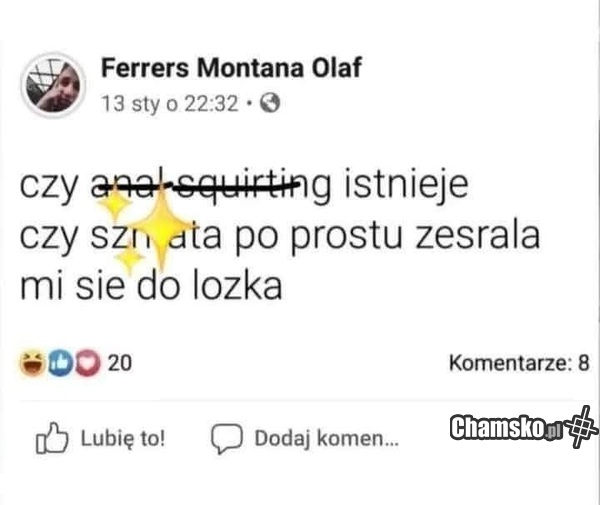The image size is (600, 505).
Task: Click the red heart reaction icon
Action: pos(88,363)
